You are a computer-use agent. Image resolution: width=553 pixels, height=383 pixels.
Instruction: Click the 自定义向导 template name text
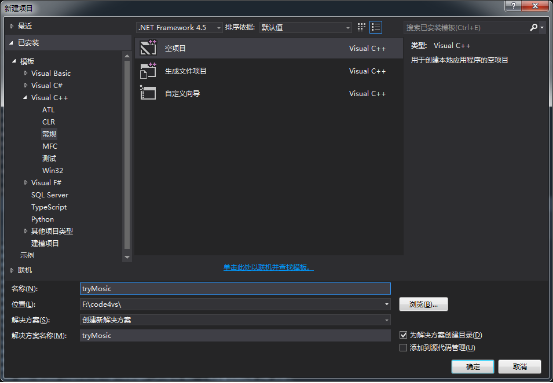[182, 93]
